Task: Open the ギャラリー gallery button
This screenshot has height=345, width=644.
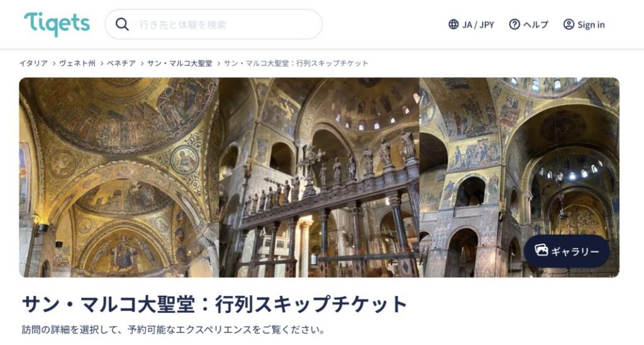Action: click(x=567, y=251)
